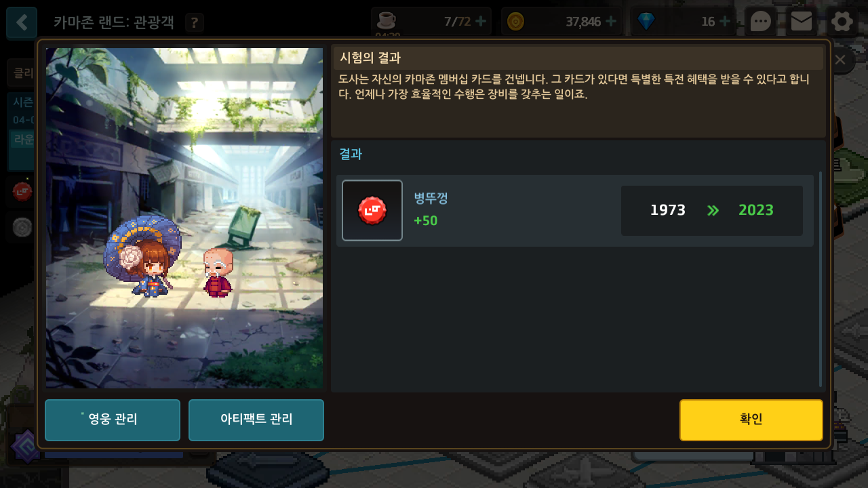Click the 아티팩트 관리 button

pyautogui.click(x=256, y=420)
